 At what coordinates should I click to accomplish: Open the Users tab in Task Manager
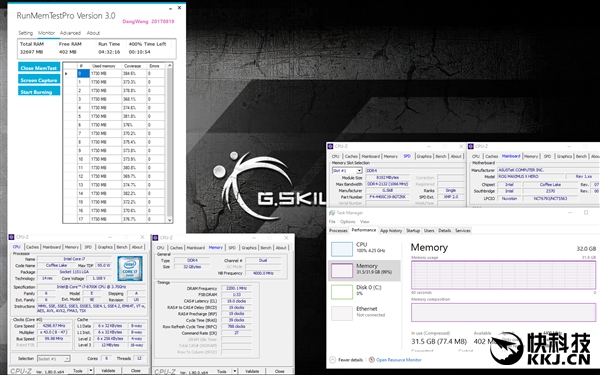pyautogui.click(x=429, y=231)
